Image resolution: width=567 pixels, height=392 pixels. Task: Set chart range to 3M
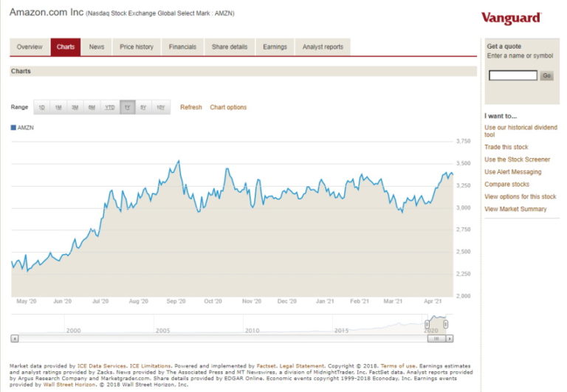[x=75, y=107]
